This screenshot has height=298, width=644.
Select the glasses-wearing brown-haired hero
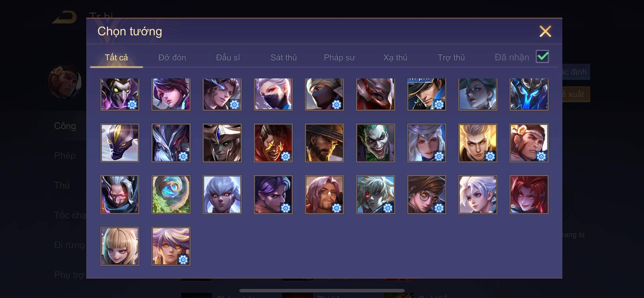[x=426, y=194]
